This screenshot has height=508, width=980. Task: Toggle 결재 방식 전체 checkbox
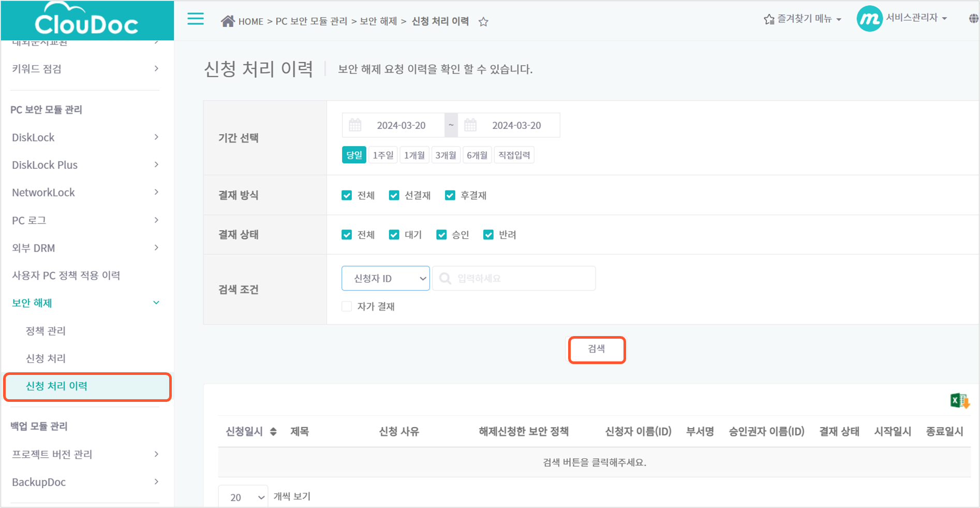pos(347,195)
